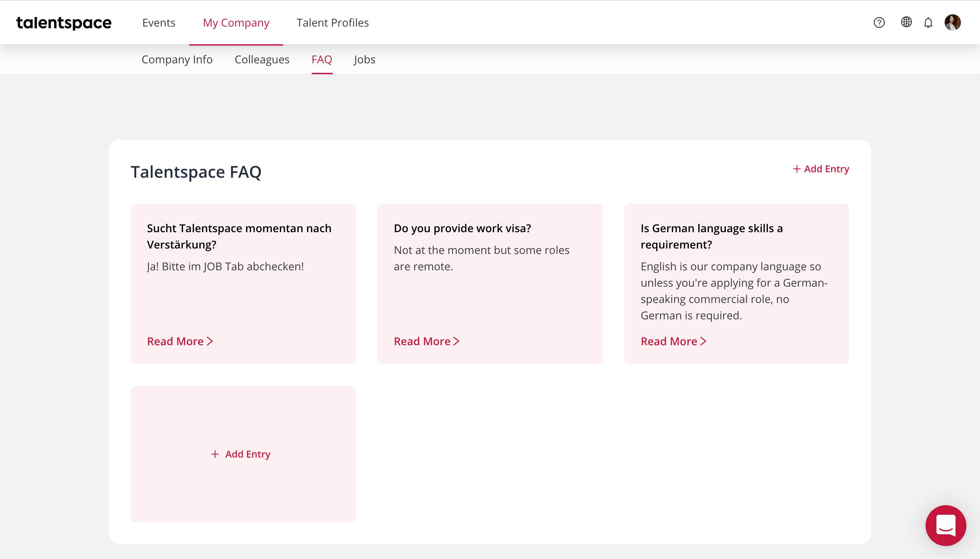Expand Read More on German language card
This screenshot has width=980, height=559.
(673, 341)
